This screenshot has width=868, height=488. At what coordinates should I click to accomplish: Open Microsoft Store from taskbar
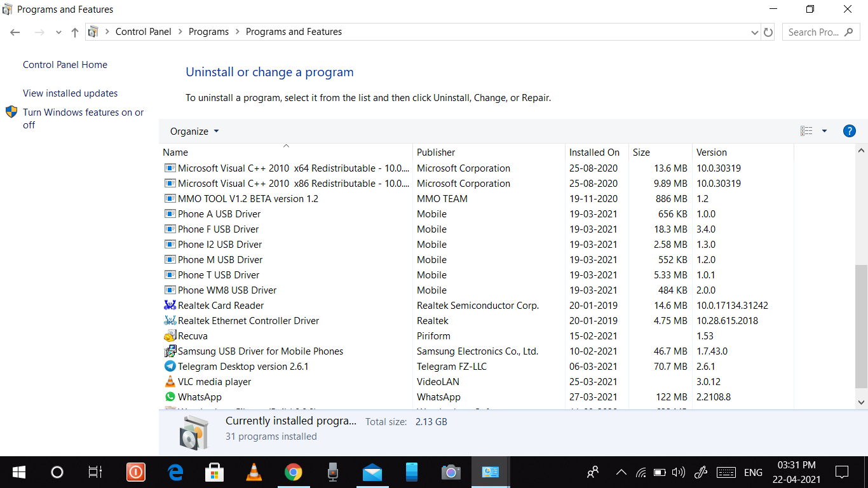click(x=214, y=472)
